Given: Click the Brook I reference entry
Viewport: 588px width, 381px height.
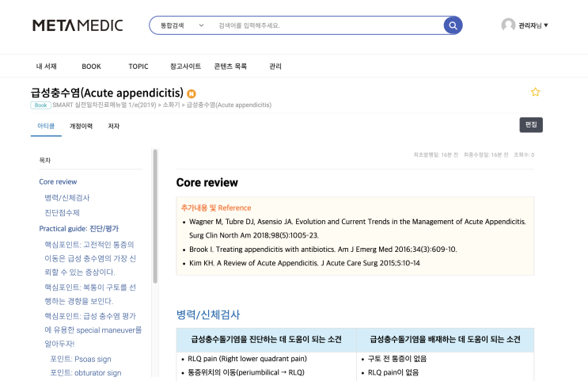Looking at the screenshot, I should pos(323,250).
